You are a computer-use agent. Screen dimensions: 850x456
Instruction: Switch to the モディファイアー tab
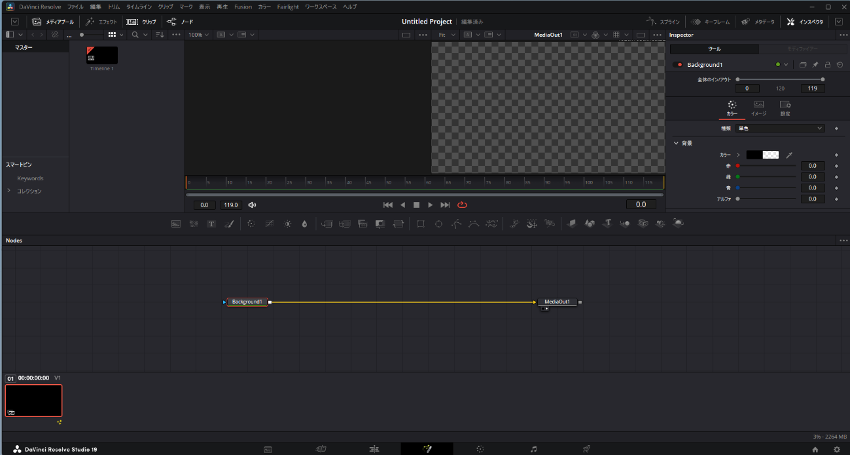[x=803, y=48]
